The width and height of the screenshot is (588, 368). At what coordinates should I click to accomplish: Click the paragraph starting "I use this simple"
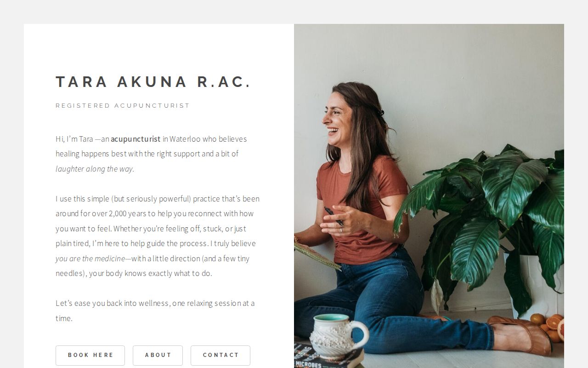pos(158,236)
